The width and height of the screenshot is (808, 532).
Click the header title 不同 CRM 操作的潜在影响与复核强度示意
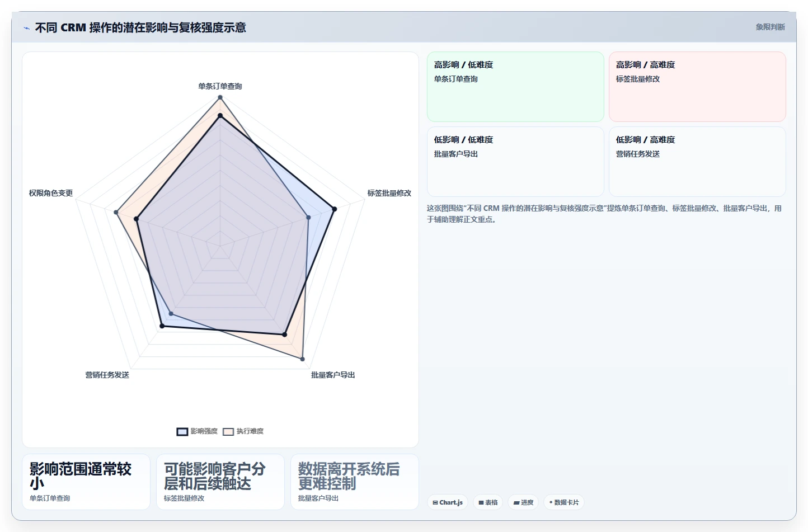point(140,27)
